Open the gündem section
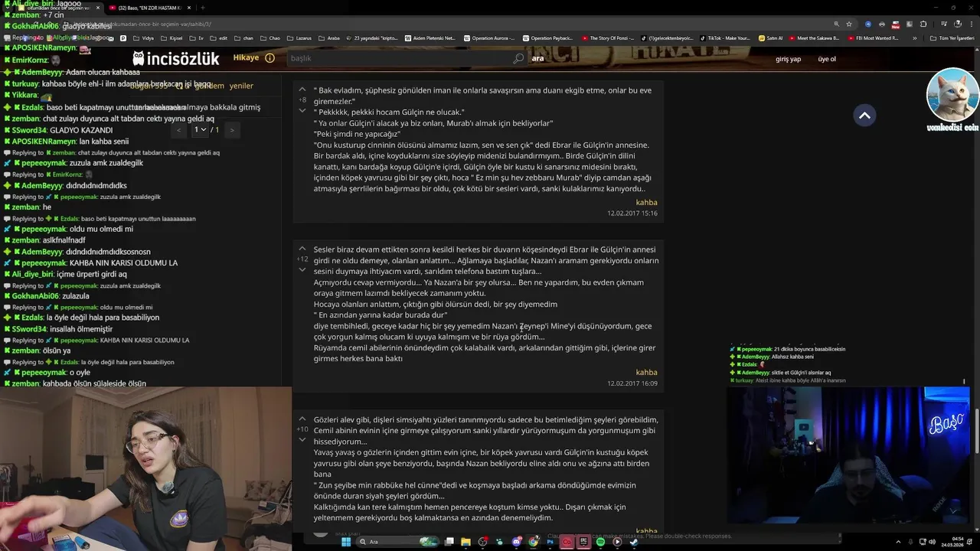Image resolution: width=980 pixels, height=551 pixels. coord(208,86)
